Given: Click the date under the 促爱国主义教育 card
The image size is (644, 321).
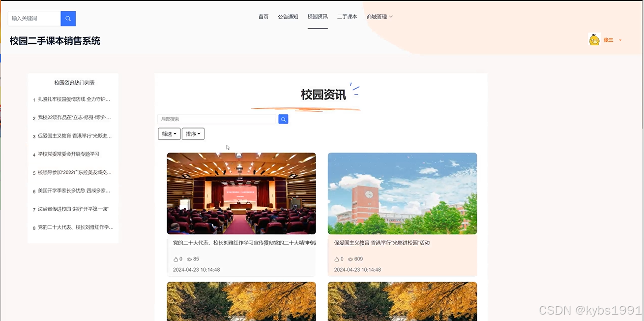Looking at the screenshot, I should coord(357,270).
